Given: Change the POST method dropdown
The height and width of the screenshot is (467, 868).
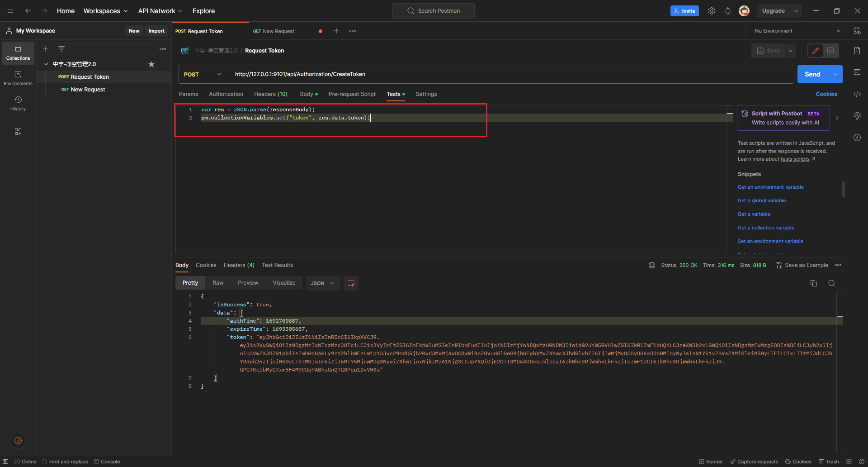Looking at the screenshot, I should pyautogui.click(x=203, y=74).
